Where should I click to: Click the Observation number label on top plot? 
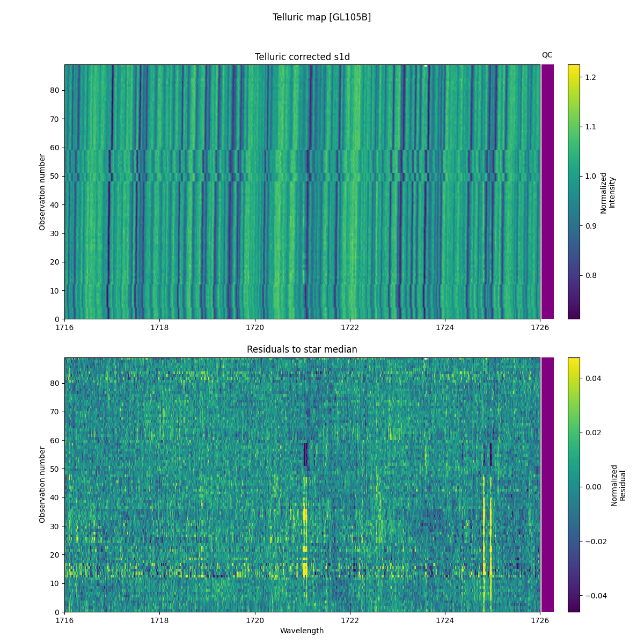pos(42,191)
